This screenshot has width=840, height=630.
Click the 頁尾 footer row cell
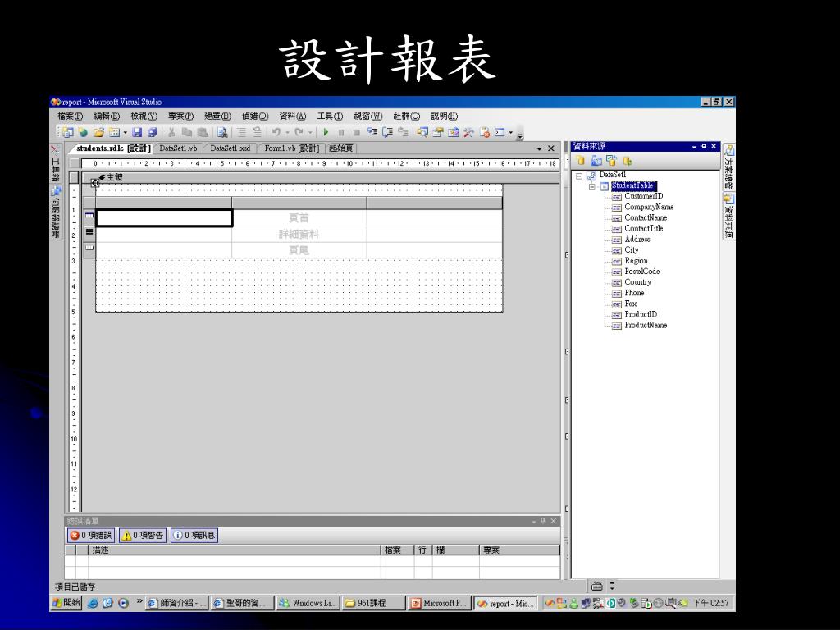(299, 250)
